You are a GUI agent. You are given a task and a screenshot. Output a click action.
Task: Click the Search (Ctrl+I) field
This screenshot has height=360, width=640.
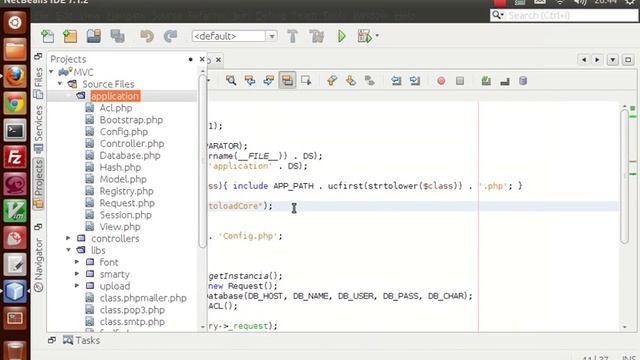point(565,16)
